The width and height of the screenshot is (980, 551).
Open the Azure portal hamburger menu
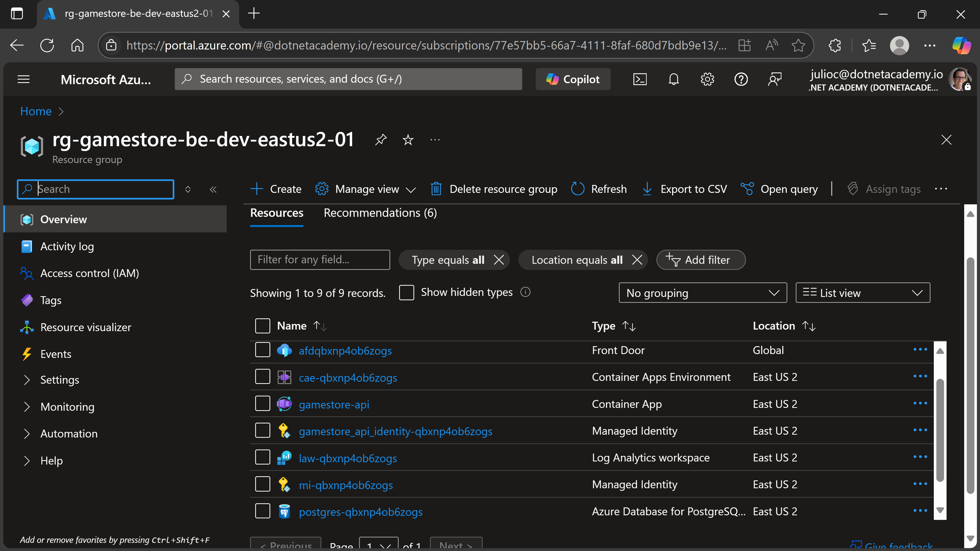pyautogui.click(x=23, y=79)
